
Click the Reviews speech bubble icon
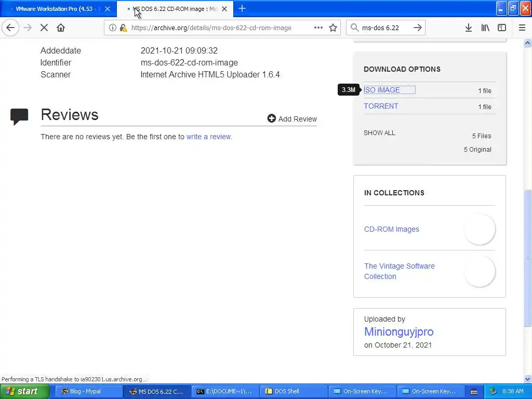(19, 117)
